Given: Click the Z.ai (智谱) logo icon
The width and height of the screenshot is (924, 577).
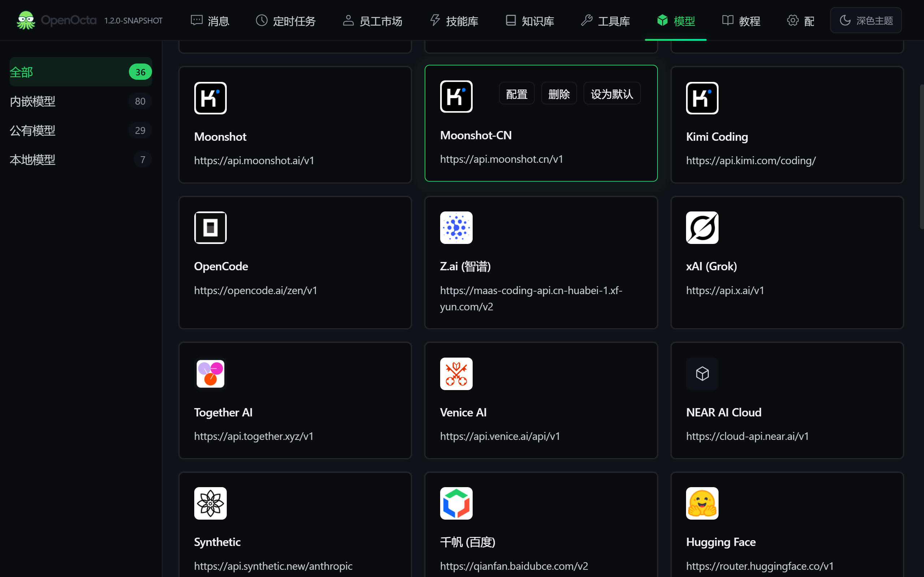Looking at the screenshot, I should [456, 228].
